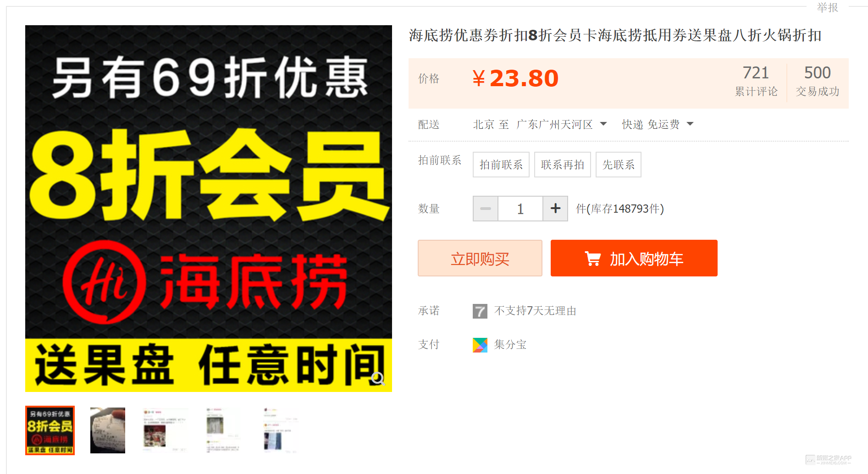Screen dimensions: 868x474
Task: Select the 先联系 option
Action: 619,165
